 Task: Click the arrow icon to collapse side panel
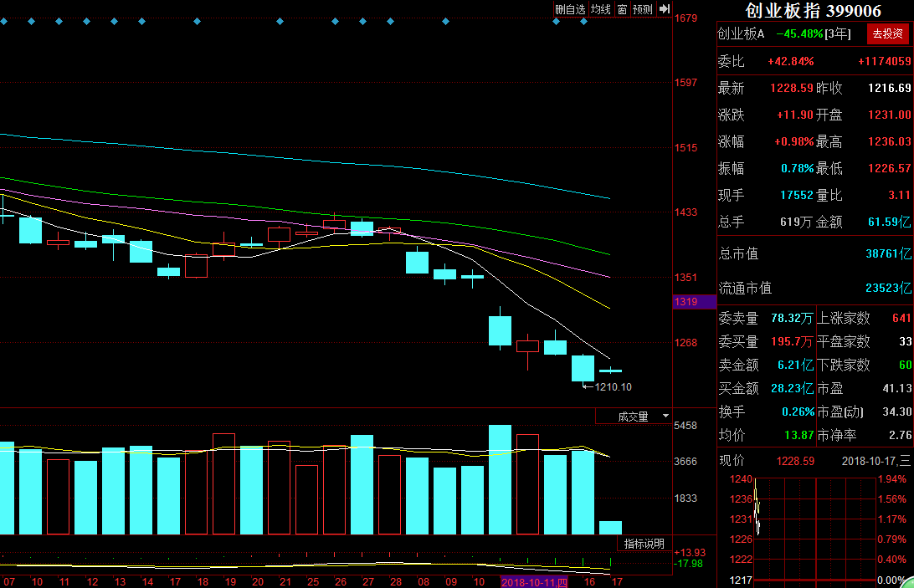point(665,9)
